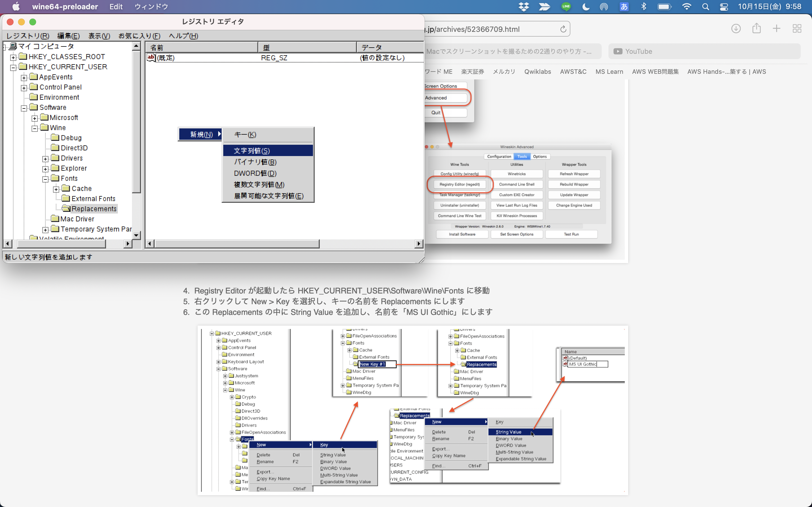This screenshot has width=812, height=507.
Task: Collapse the HKEY_CURRENT_USER tree node
Action: click(13, 67)
